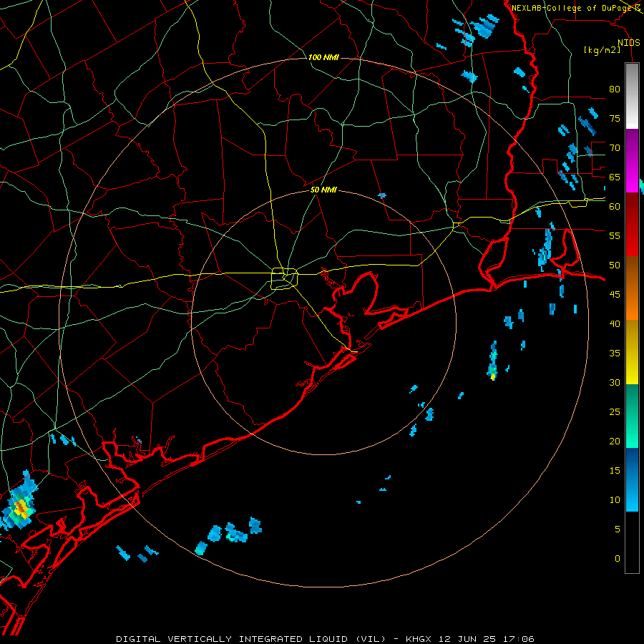Select the scale value 25
The width and height of the screenshot is (644, 644).
click(615, 411)
